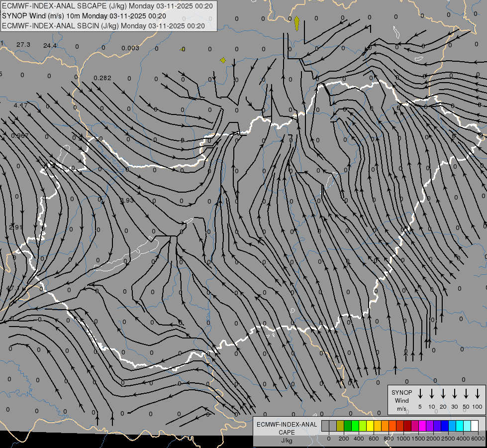Viewport: 487px width, 448px height.
Task: Click the wind legend arrow for 50 m/s
Action: 466,394
